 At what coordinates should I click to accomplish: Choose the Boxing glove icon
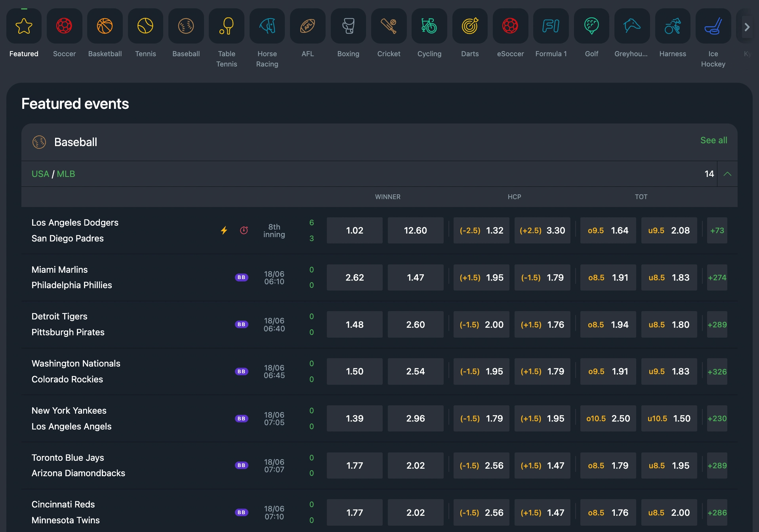pyautogui.click(x=348, y=26)
